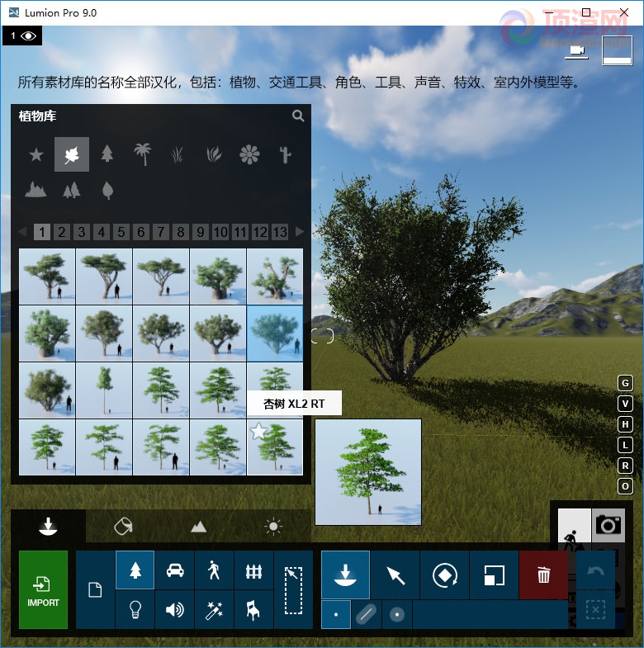This screenshot has width=644, height=648.
Task: Open the conifer tree category icon
Action: (x=107, y=154)
